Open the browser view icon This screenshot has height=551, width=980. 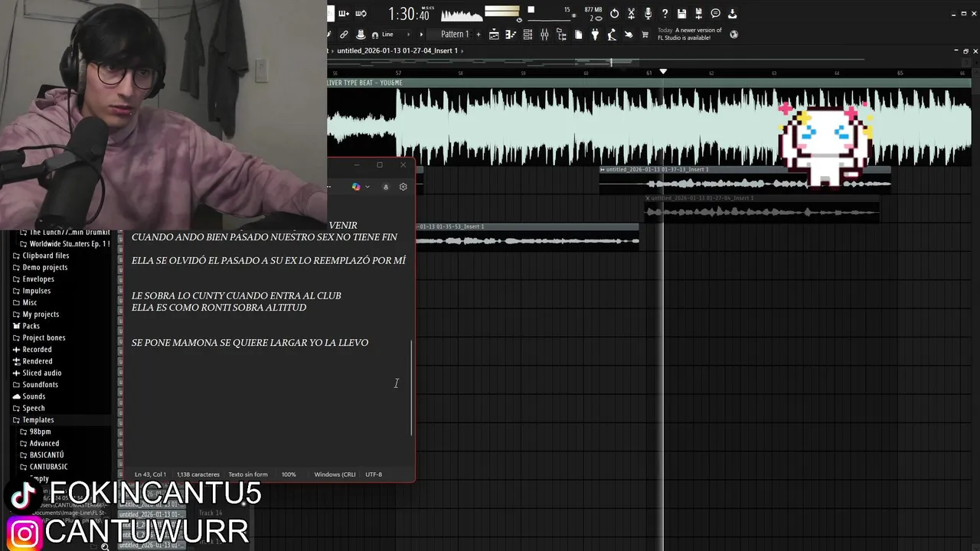click(x=561, y=34)
